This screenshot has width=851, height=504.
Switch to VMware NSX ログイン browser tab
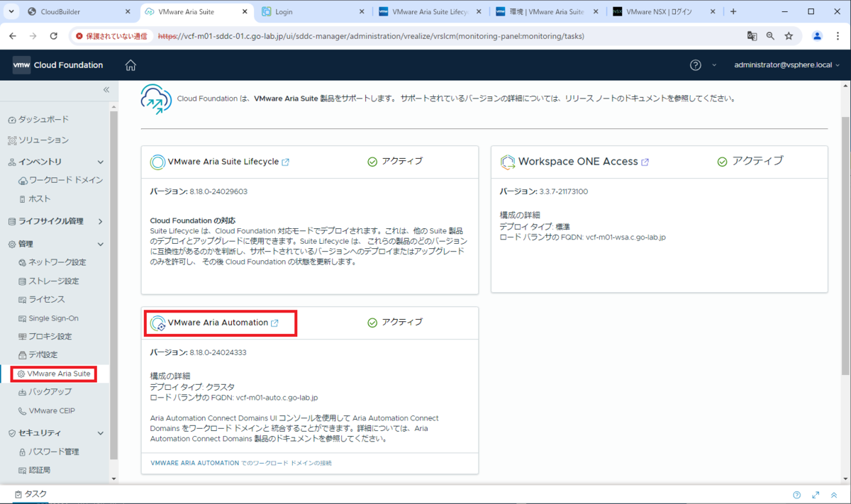coord(665,11)
